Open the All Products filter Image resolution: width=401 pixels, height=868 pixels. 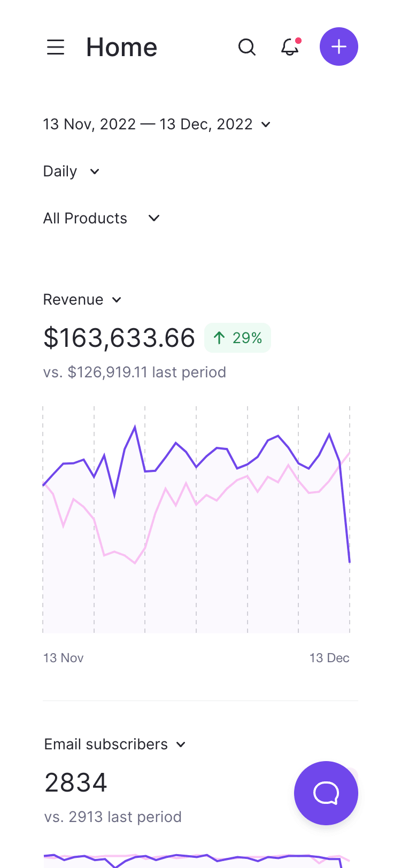click(x=86, y=218)
